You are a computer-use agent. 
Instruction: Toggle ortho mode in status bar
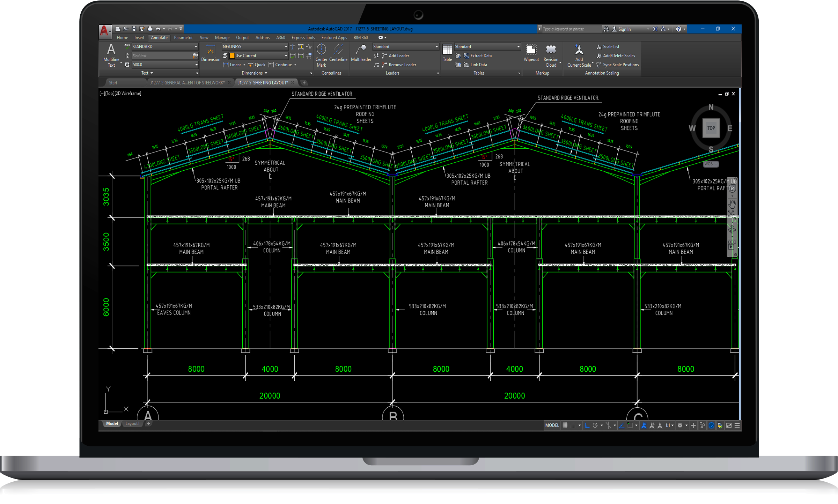587,425
